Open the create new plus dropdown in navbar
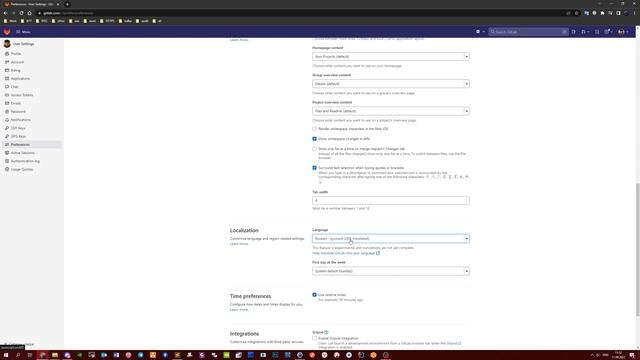640x360 pixels. click(480, 32)
